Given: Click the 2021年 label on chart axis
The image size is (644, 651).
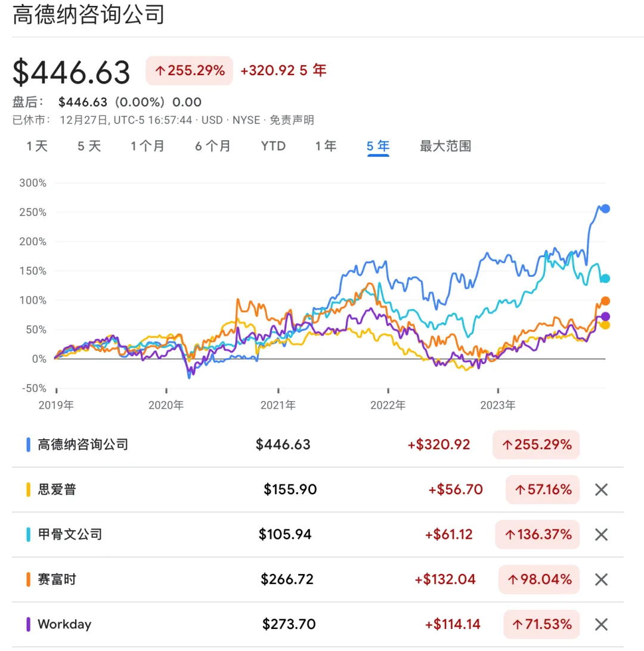Looking at the screenshot, I should click(278, 406).
